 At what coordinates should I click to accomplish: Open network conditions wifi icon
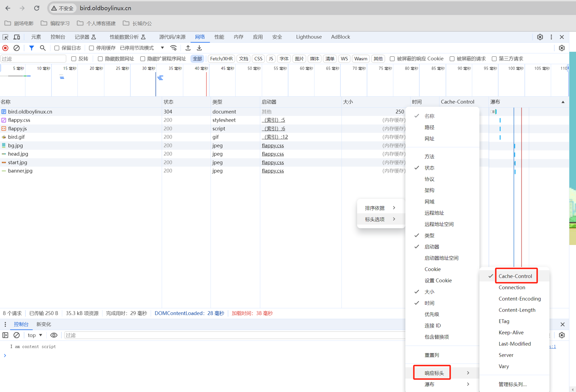(173, 48)
